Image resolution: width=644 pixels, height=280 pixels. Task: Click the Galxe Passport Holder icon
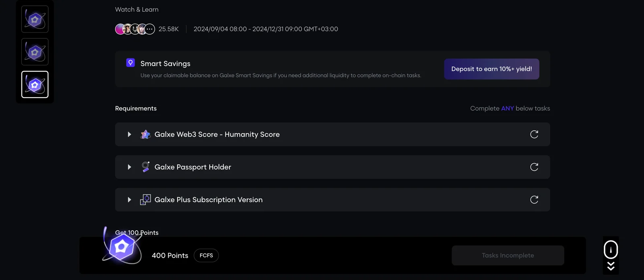(145, 167)
